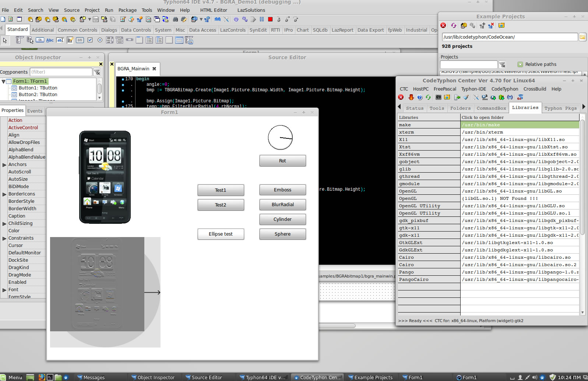Click the folder browse button beside CodeOcean path
The image size is (588, 381).
[x=582, y=37]
